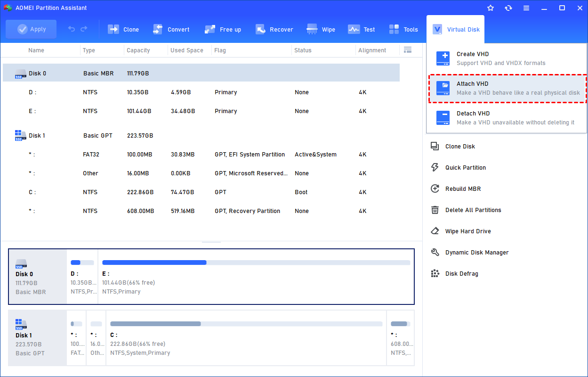Open the Tools menu icon
The height and width of the screenshot is (377, 588).
(x=395, y=29)
